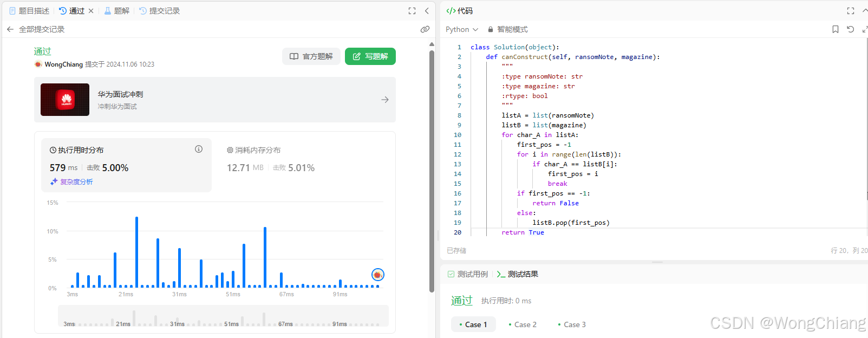Select the 执行用时分布 panel
Screen dimensions: 868x338
[x=127, y=165]
